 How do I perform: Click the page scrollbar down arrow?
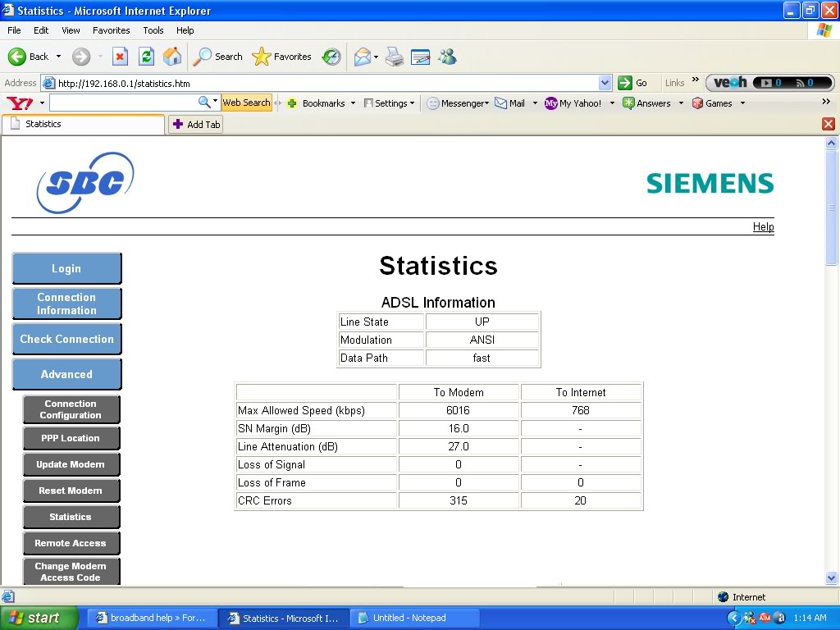click(831, 577)
